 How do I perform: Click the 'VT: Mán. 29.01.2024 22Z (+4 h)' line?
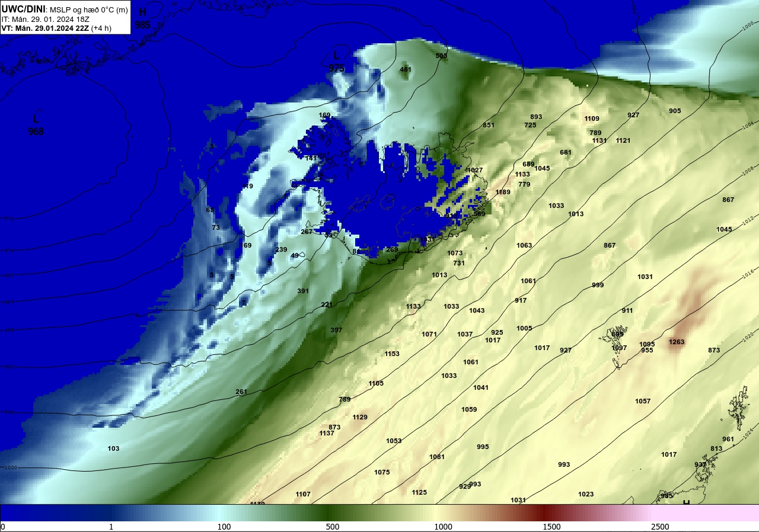click(x=56, y=28)
